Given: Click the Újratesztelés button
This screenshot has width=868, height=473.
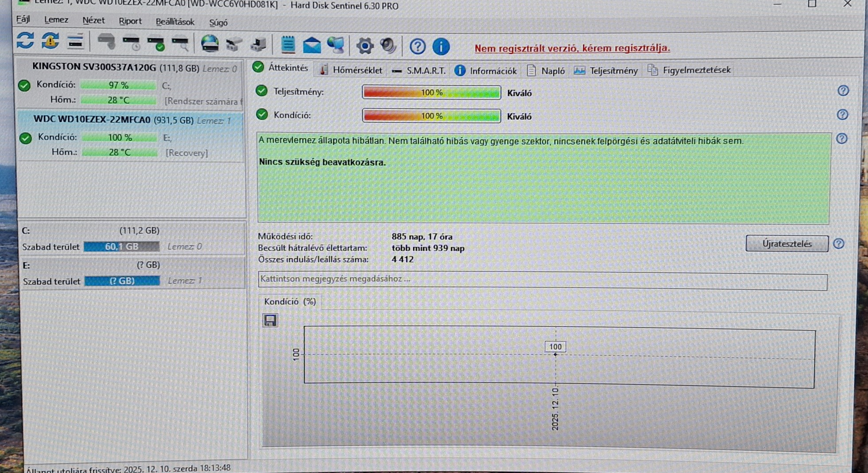Looking at the screenshot, I should tap(787, 244).
